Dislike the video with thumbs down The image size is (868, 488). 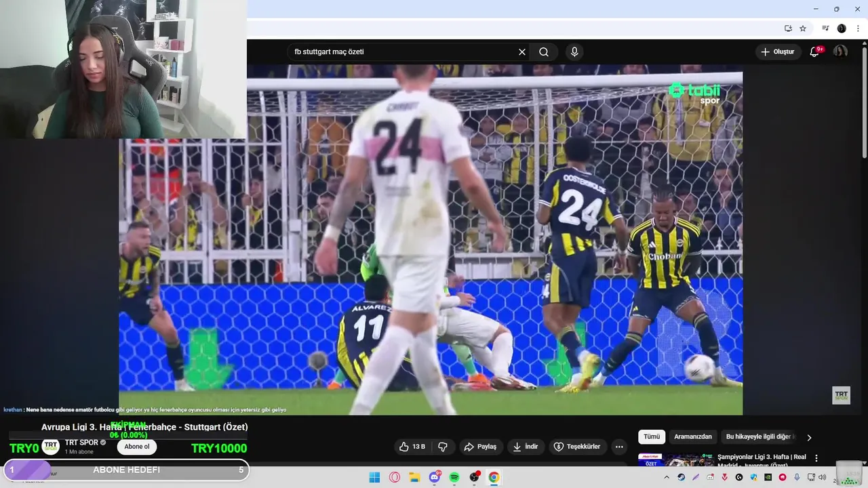tap(443, 447)
